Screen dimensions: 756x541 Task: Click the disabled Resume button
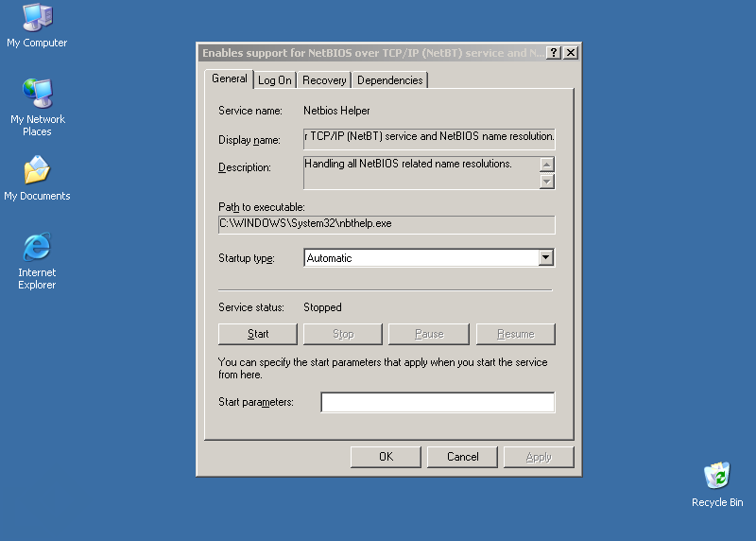click(515, 334)
